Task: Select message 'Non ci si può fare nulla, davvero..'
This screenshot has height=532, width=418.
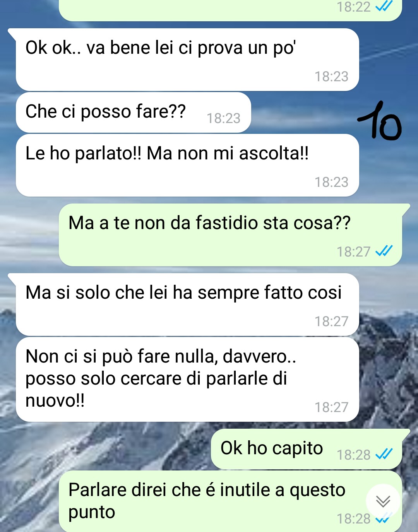Action: [x=187, y=380]
